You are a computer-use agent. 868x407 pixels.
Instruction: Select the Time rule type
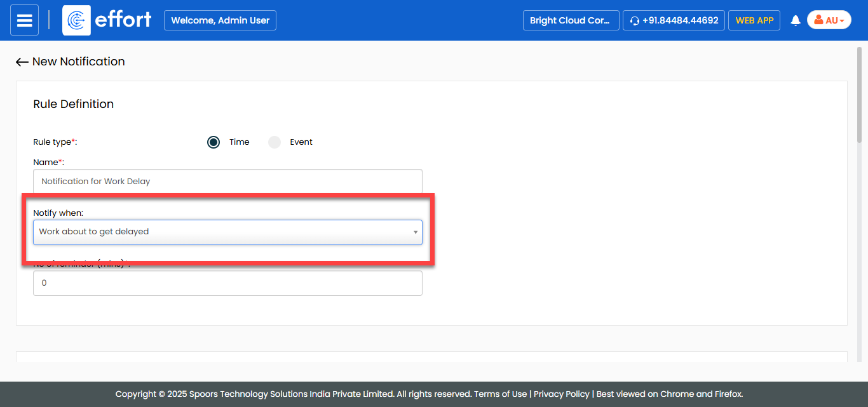pyautogui.click(x=214, y=142)
